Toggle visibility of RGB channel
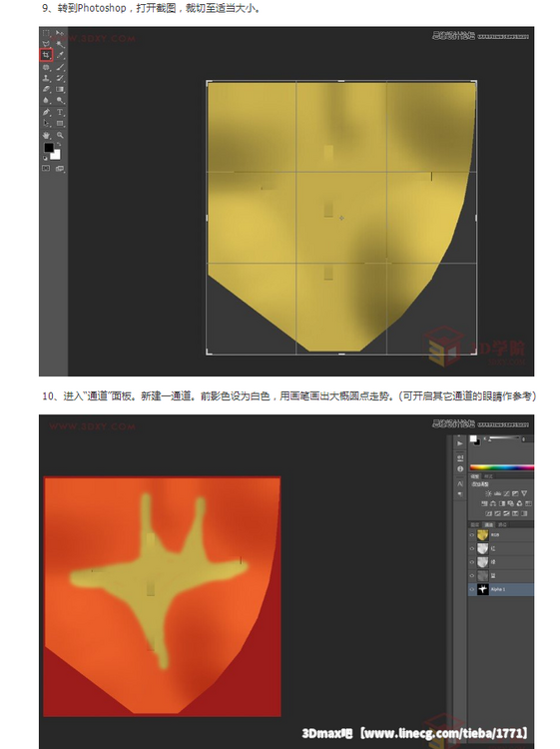Screen dimensions: 560x749 472,535
